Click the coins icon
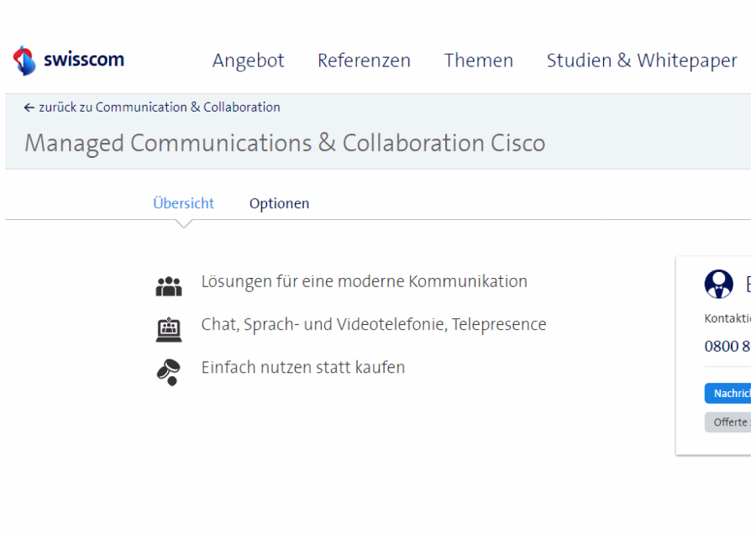The width and height of the screenshot is (756, 534). 169,372
